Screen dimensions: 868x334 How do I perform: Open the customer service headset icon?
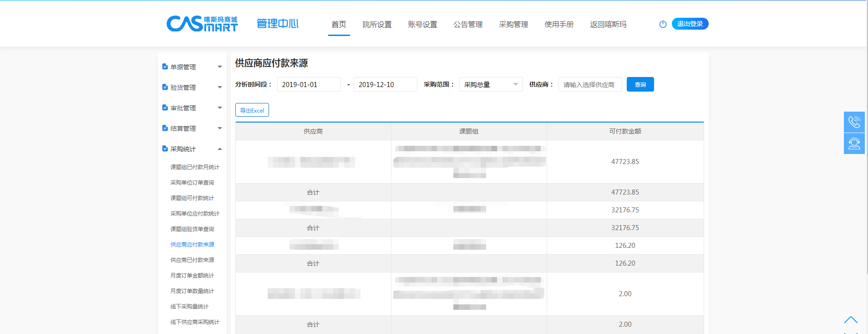[854, 144]
